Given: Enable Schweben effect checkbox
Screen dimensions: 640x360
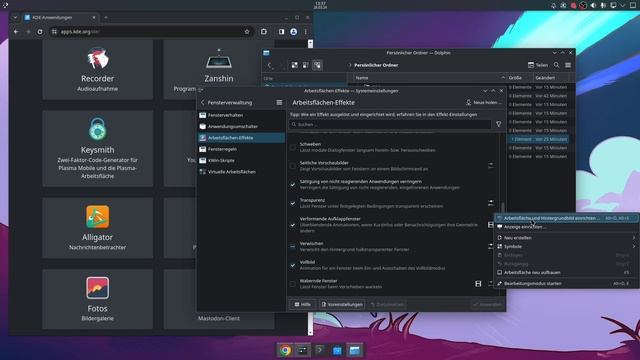Looking at the screenshot, I should [293, 147].
